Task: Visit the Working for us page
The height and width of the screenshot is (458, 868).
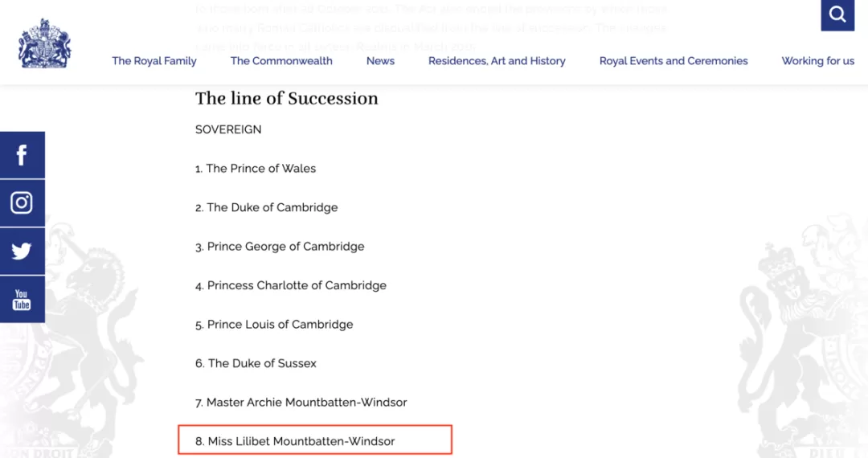Action: tap(817, 61)
